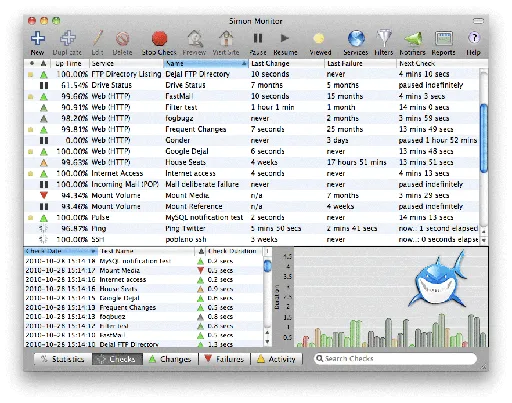This screenshot has height=403, width=512.
Task: Click the Search Checks field
Action: pyautogui.click(x=395, y=359)
